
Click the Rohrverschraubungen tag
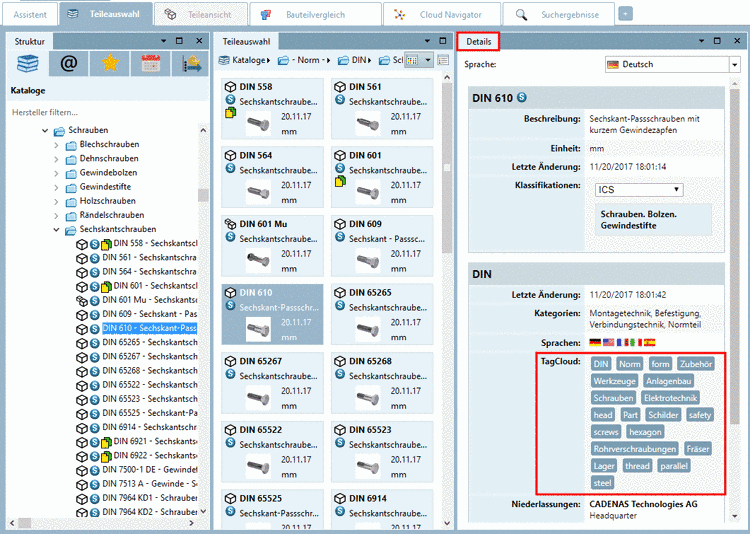635,449
